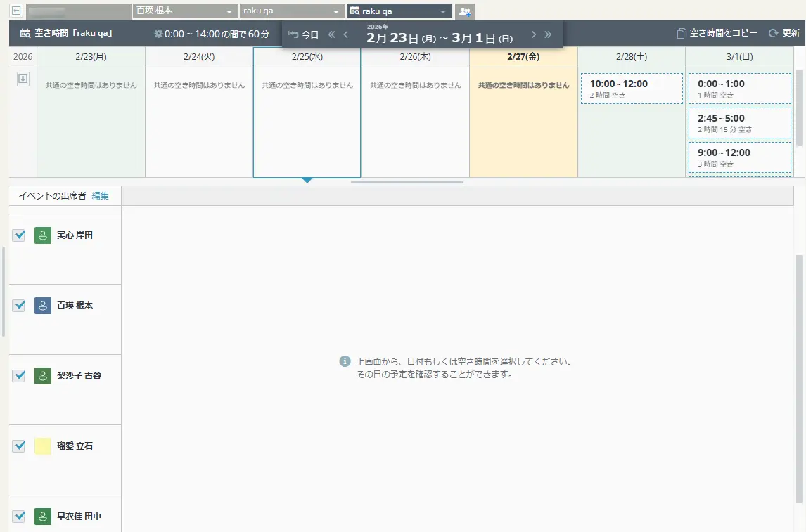Click 実心 岸田 green avatar icon

(x=43, y=235)
